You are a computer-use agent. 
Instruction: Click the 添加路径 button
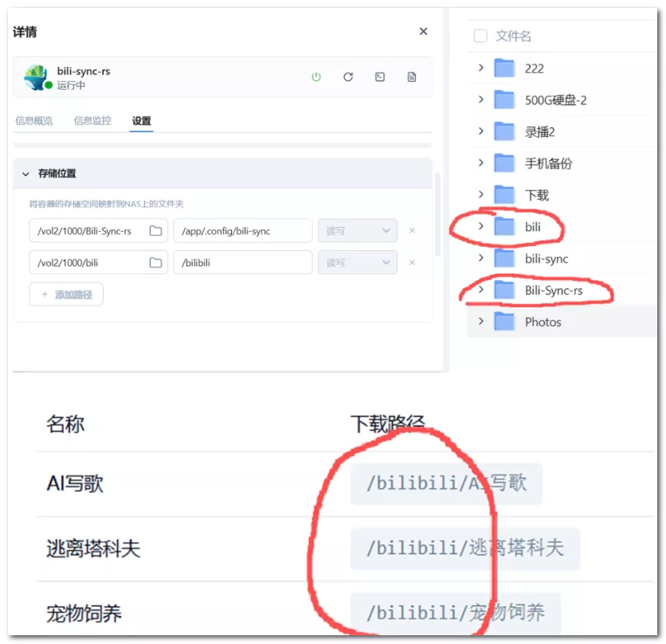(x=66, y=295)
